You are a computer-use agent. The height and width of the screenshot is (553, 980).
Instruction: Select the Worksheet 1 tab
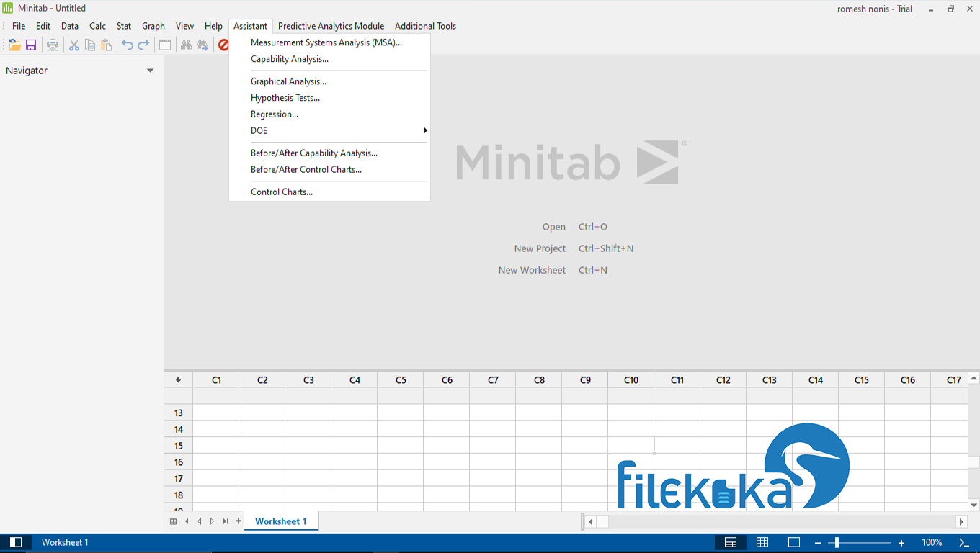point(281,521)
